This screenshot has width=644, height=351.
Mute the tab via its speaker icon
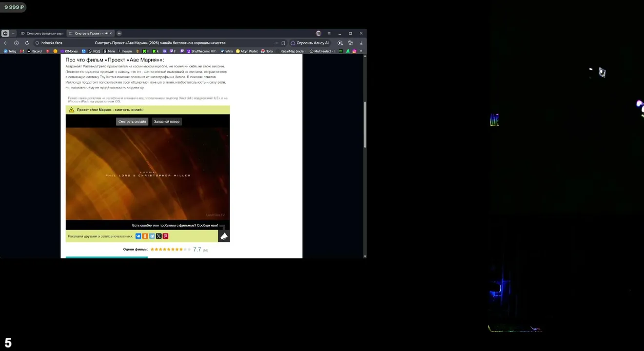pos(106,33)
